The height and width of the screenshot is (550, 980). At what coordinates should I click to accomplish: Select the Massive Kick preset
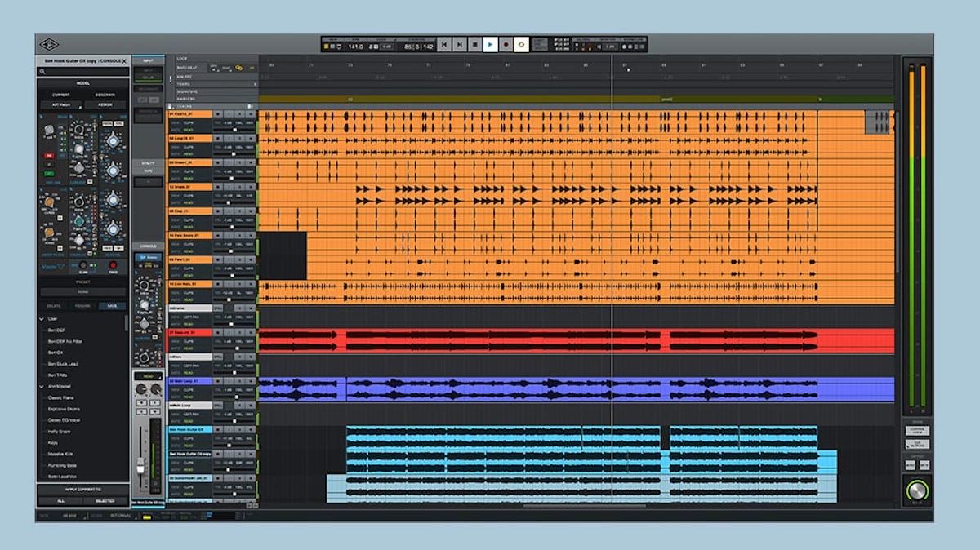(x=60, y=454)
